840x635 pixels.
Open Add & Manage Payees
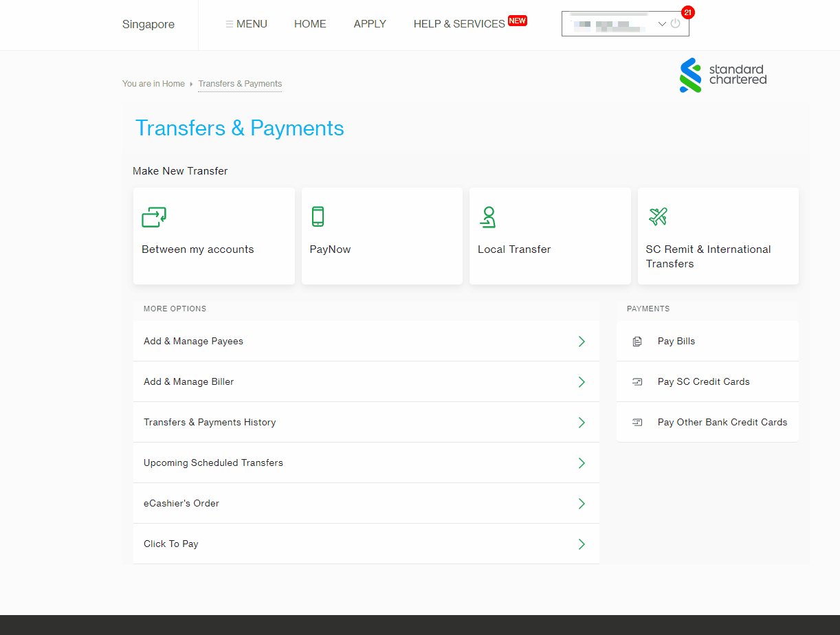(366, 342)
